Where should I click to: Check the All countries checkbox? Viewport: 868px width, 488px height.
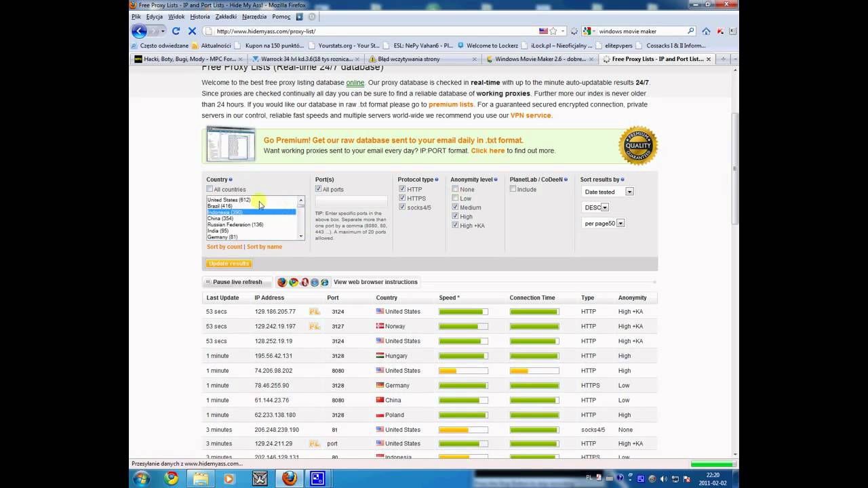click(x=210, y=189)
